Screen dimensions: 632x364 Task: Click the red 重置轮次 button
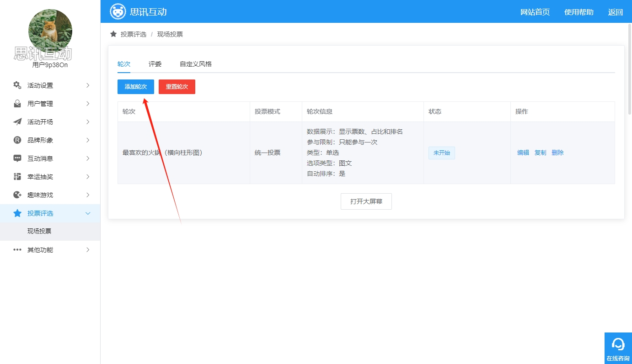pos(177,87)
